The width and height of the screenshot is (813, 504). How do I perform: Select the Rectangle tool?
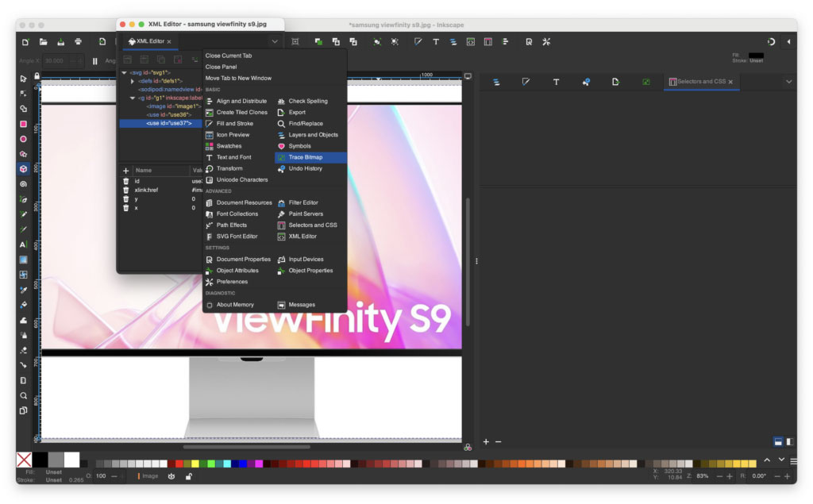[x=23, y=124]
